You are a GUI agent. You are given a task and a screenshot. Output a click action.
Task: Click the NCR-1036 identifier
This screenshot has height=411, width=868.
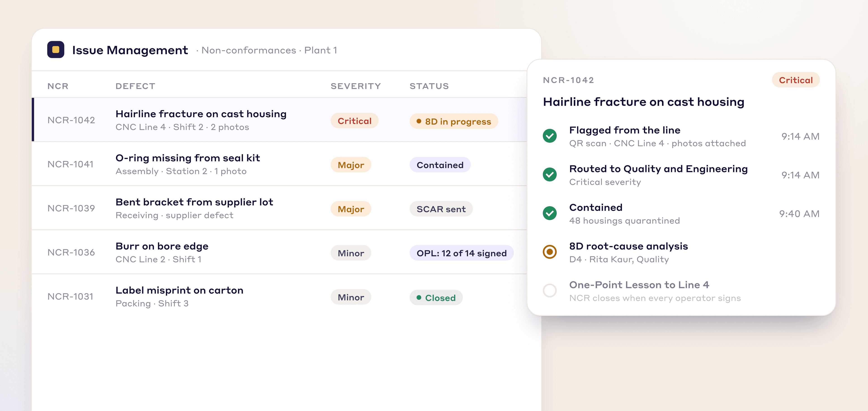(71, 252)
